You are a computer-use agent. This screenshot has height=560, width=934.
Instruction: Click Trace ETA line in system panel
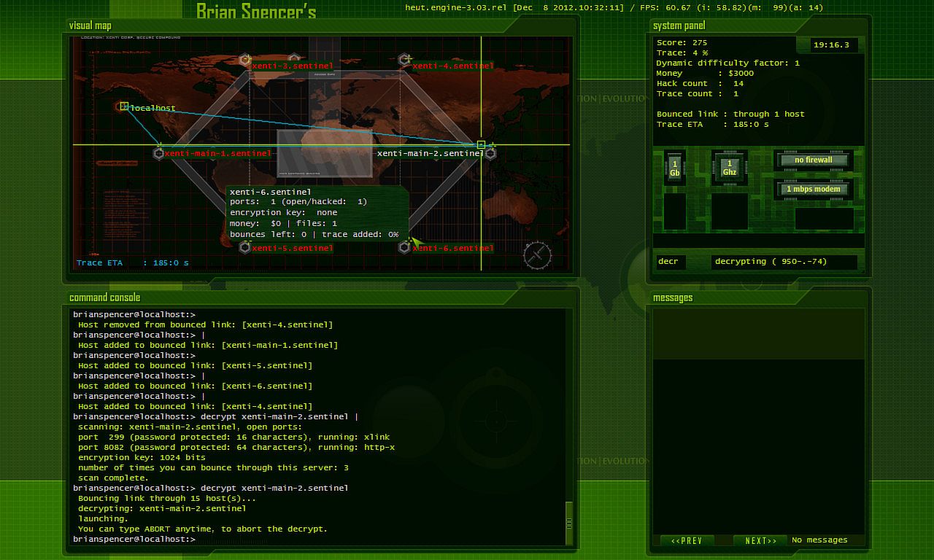point(712,125)
